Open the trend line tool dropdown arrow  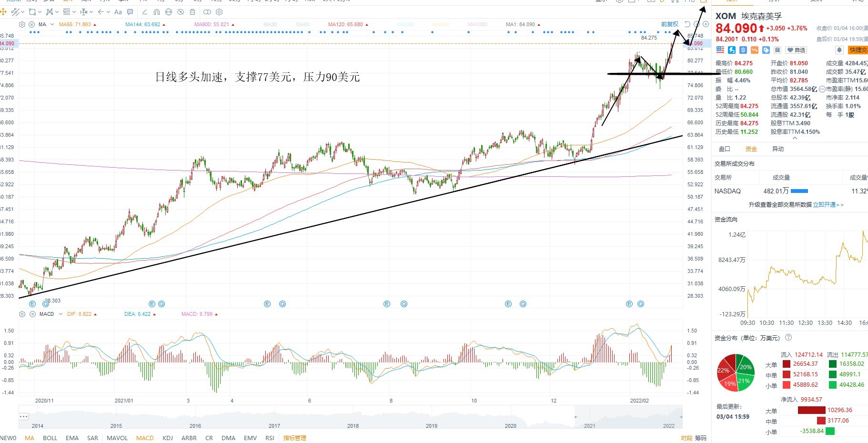click(22, 11)
